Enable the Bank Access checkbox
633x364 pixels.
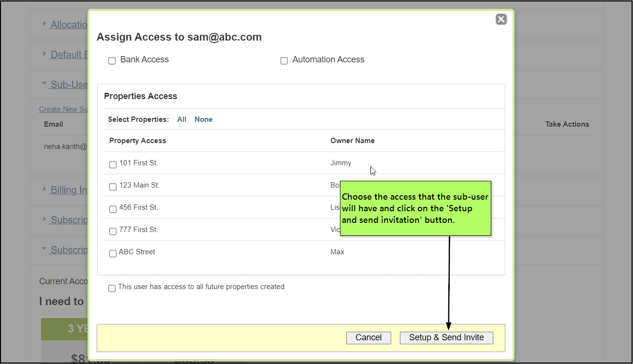point(112,61)
